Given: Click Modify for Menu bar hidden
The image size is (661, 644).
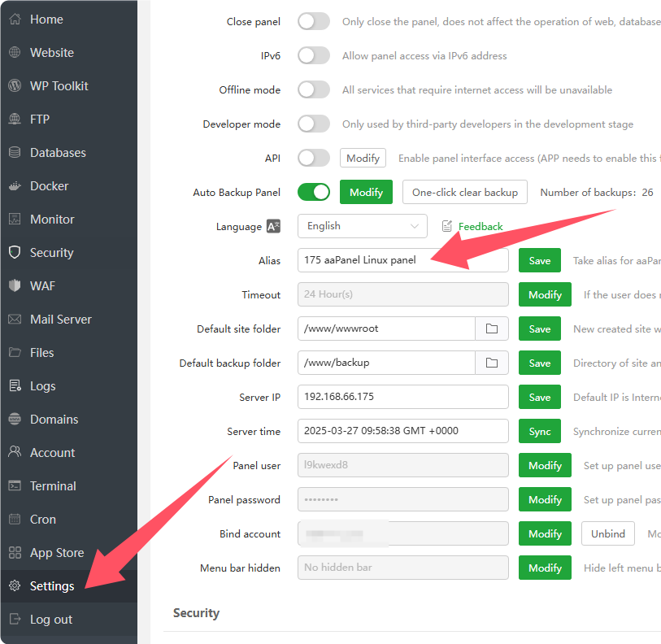Looking at the screenshot, I should point(545,568).
